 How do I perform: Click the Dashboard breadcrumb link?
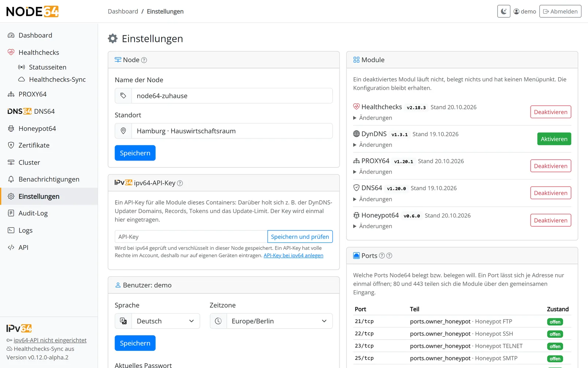[x=123, y=11]
